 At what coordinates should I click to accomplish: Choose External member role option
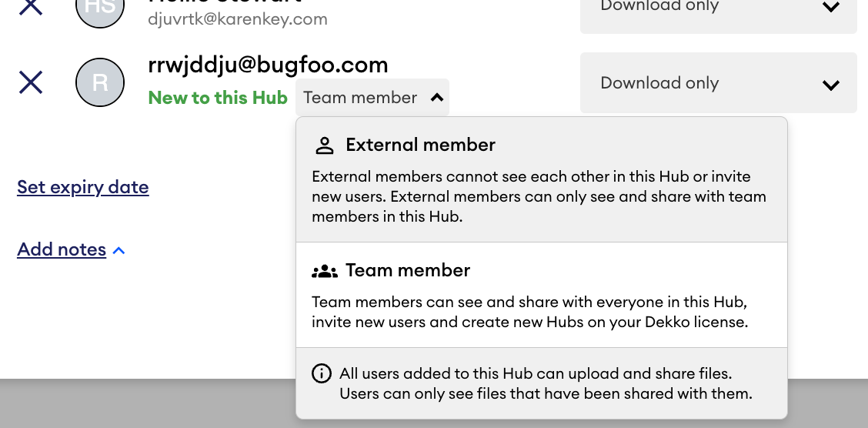point(542,180)
